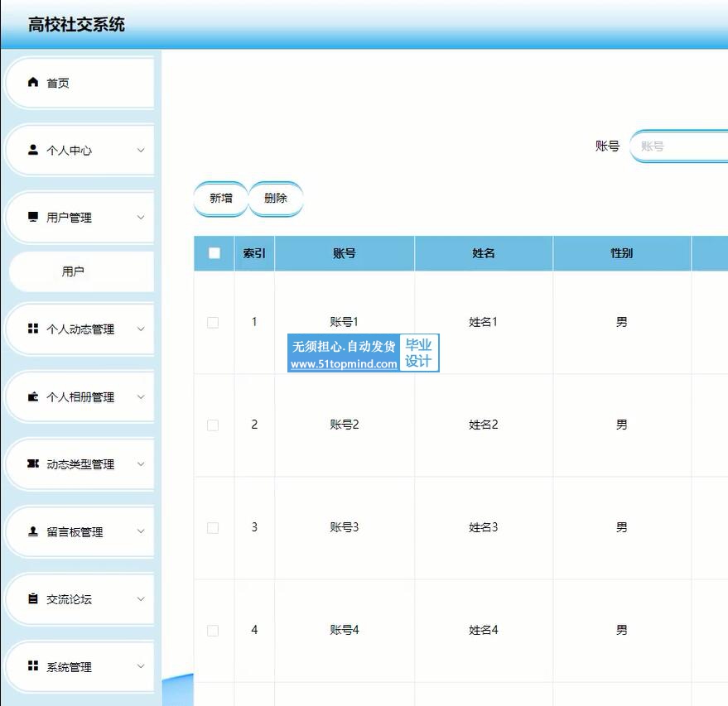Open the 个人中心 menu label
The image size is (728, 706).
[70, 151]
